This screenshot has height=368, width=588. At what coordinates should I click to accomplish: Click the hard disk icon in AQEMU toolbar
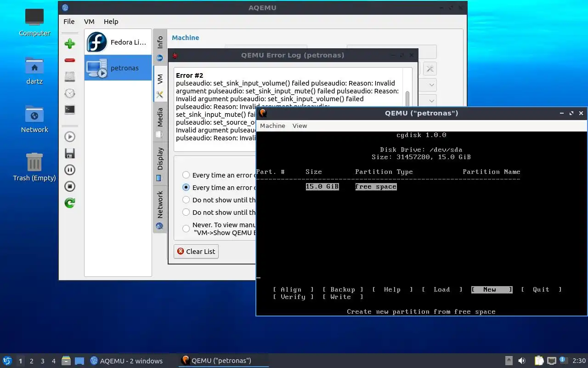[70, 76]
